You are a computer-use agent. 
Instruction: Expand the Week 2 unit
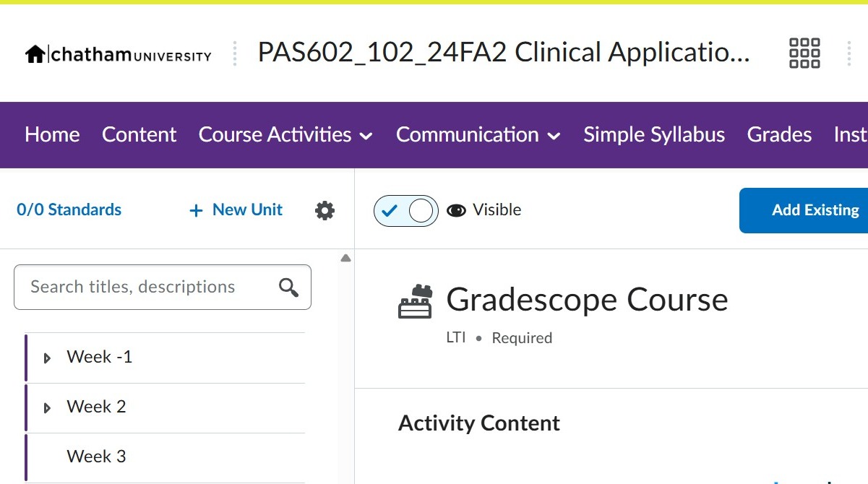(48, 407)
